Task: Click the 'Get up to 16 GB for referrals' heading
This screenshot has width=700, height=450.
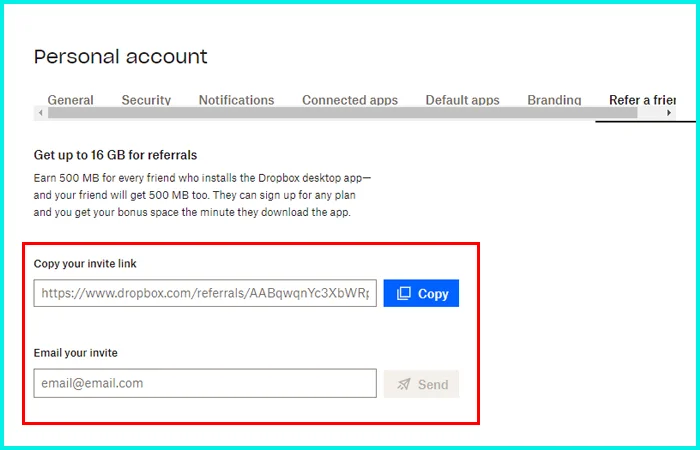Action: click(x=115, y=155)
